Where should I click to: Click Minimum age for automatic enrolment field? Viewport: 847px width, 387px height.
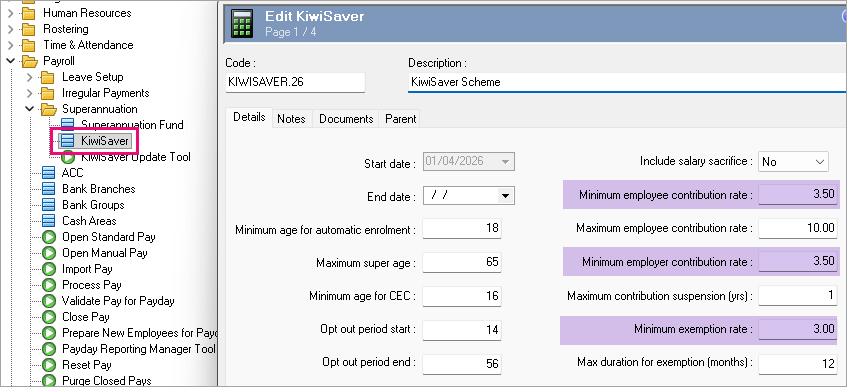point(462,229)
